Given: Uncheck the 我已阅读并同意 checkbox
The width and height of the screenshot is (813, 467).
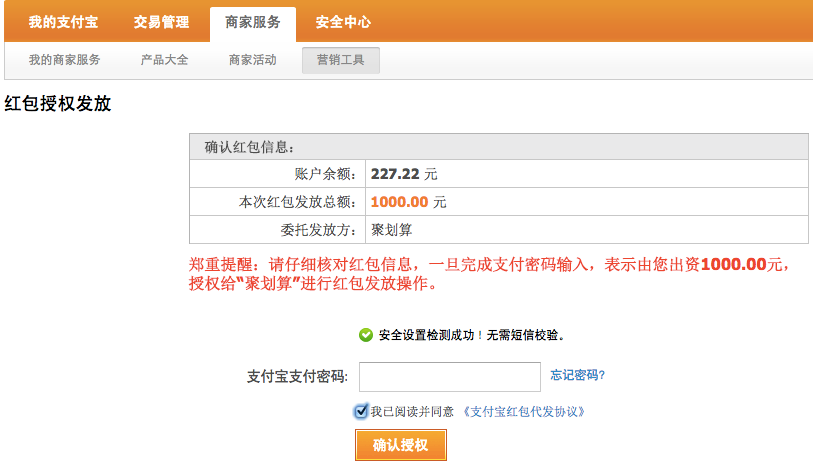Looking at the screenshot, I should [361, 412].
